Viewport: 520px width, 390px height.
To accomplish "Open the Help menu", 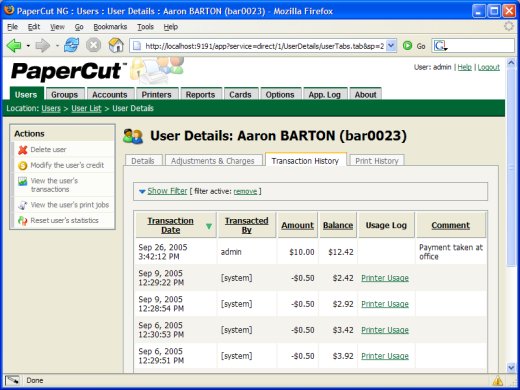I will (171, 27).
